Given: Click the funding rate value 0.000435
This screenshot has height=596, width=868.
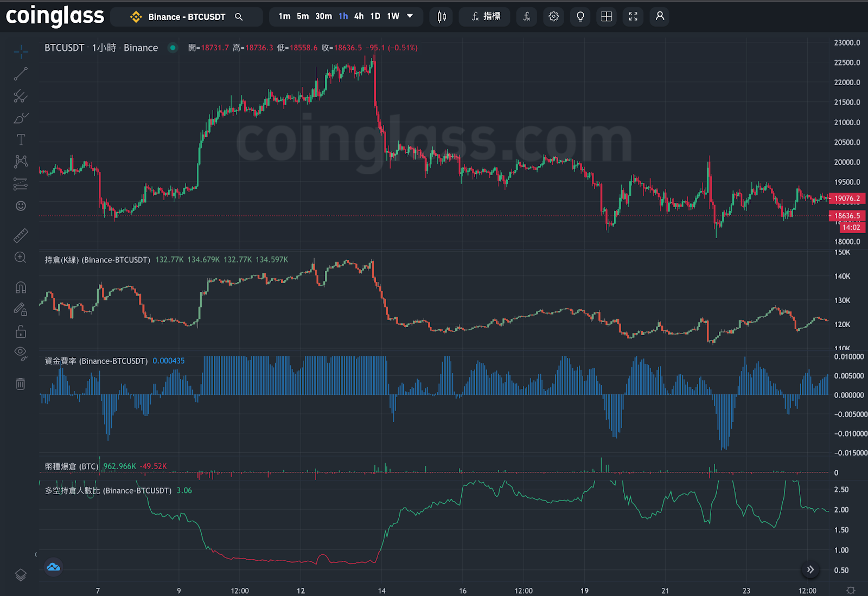Looking at the screenshot, I should click(169, 361).
